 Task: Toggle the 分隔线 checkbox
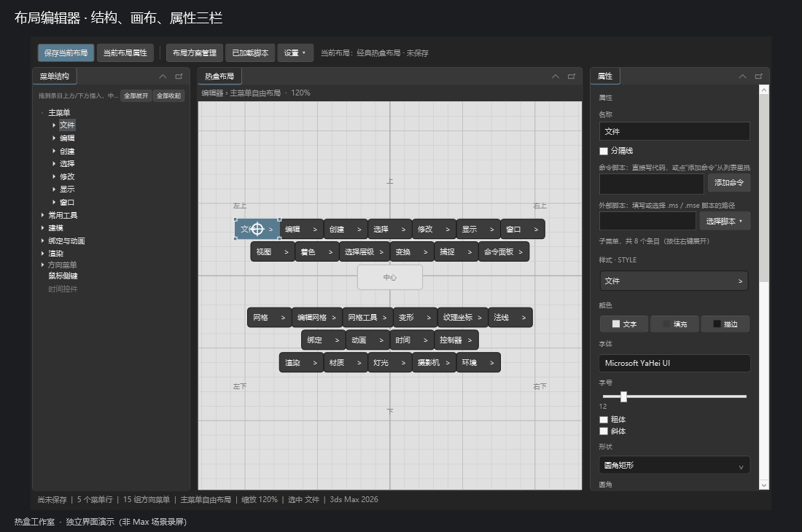[x=604, y=151]
